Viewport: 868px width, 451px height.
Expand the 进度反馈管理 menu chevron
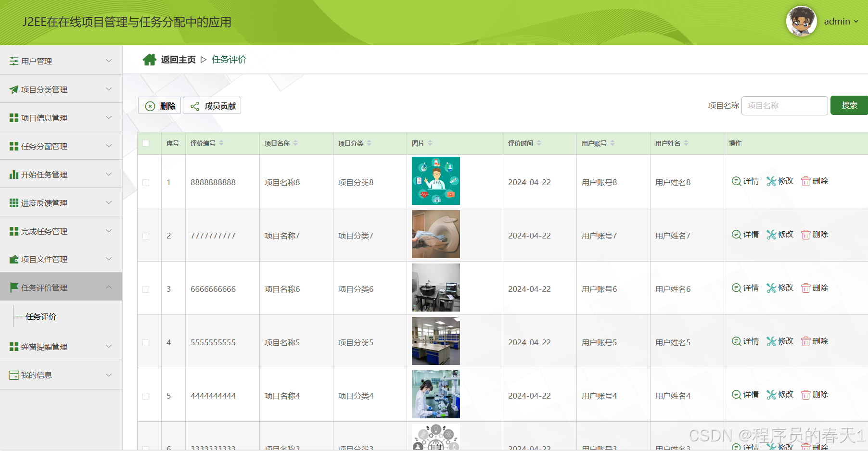click(x=109, y=202)
